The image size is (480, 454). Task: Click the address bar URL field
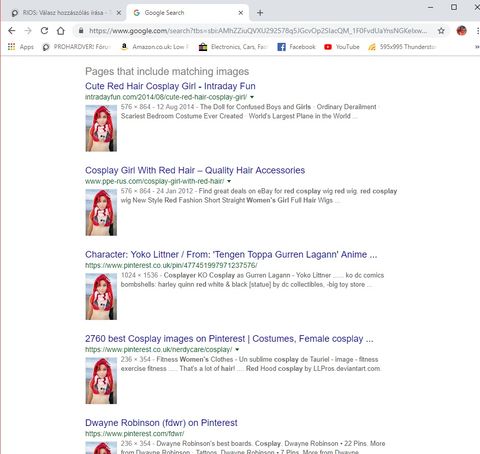[x=258, y=31]
